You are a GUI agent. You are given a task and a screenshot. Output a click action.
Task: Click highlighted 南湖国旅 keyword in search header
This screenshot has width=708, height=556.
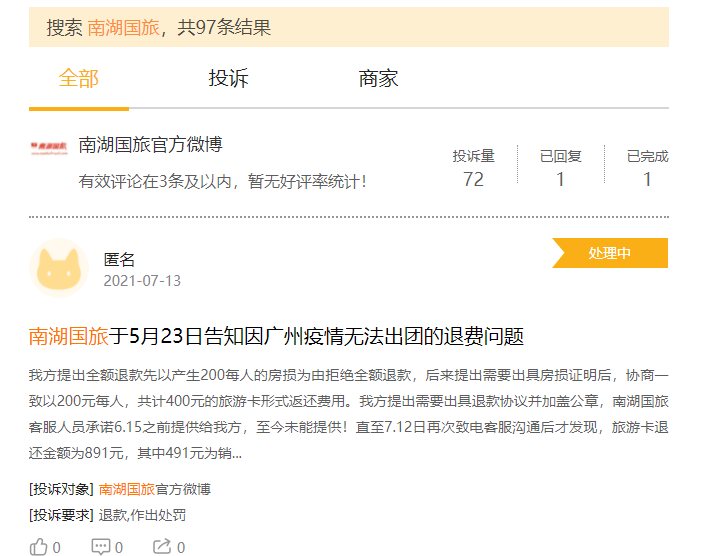123,28
